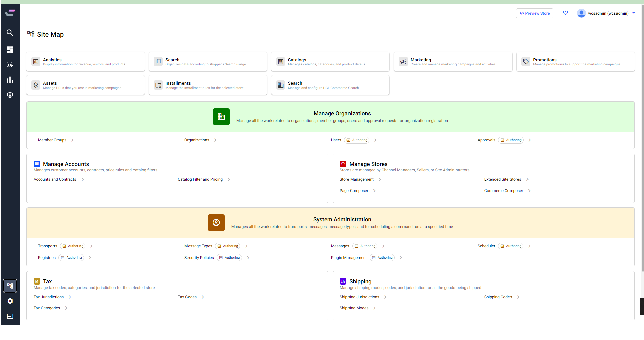Expand chevron beside Scheduler
Screen dimensions: 644x340
[x=530, y=246]
